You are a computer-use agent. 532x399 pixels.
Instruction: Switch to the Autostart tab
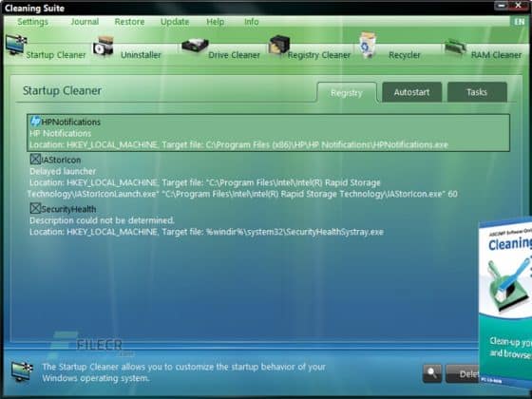pos(412,92)
